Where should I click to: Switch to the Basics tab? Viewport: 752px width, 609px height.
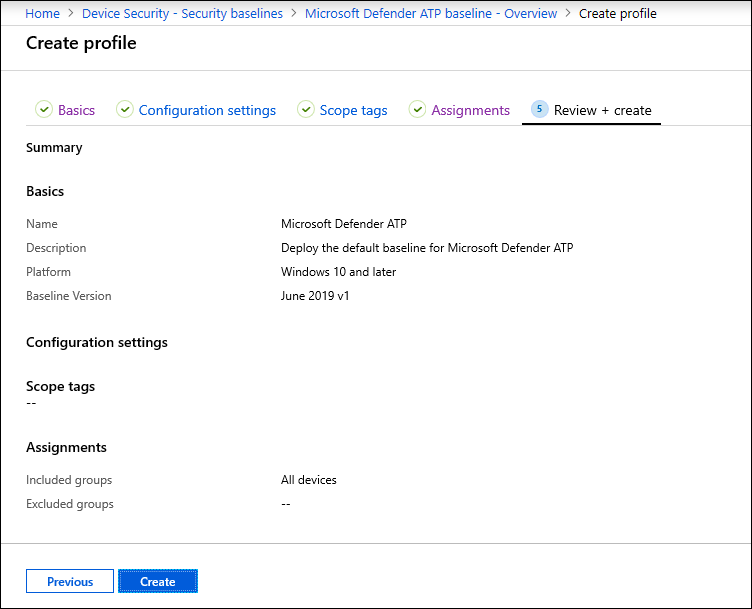point(76,110)
